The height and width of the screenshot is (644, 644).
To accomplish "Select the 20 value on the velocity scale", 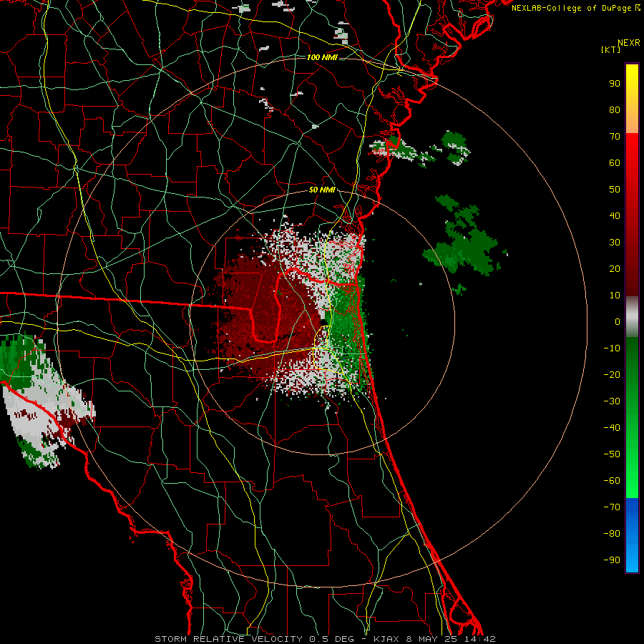I will (615, 268).
